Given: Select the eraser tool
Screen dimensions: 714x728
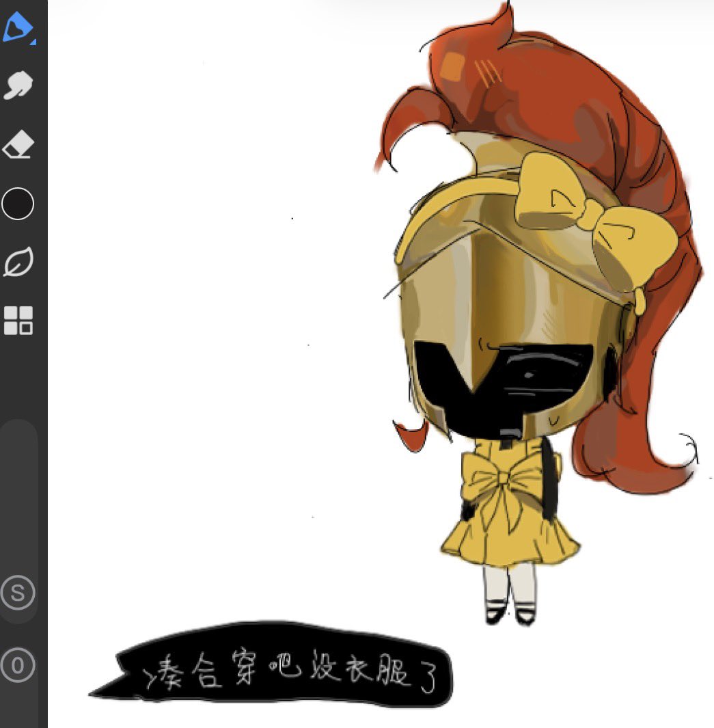Looking at the screenshot, I should tap(18, 145).
